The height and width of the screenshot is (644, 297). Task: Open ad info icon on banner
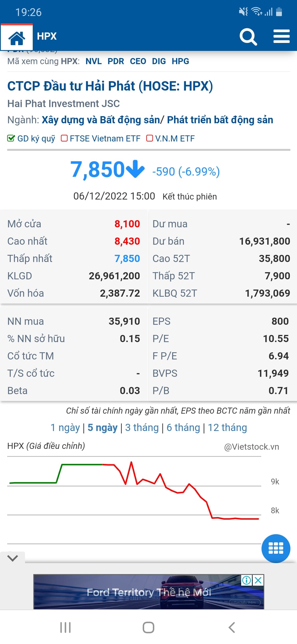pyautogui.click(x=246, y=580)
